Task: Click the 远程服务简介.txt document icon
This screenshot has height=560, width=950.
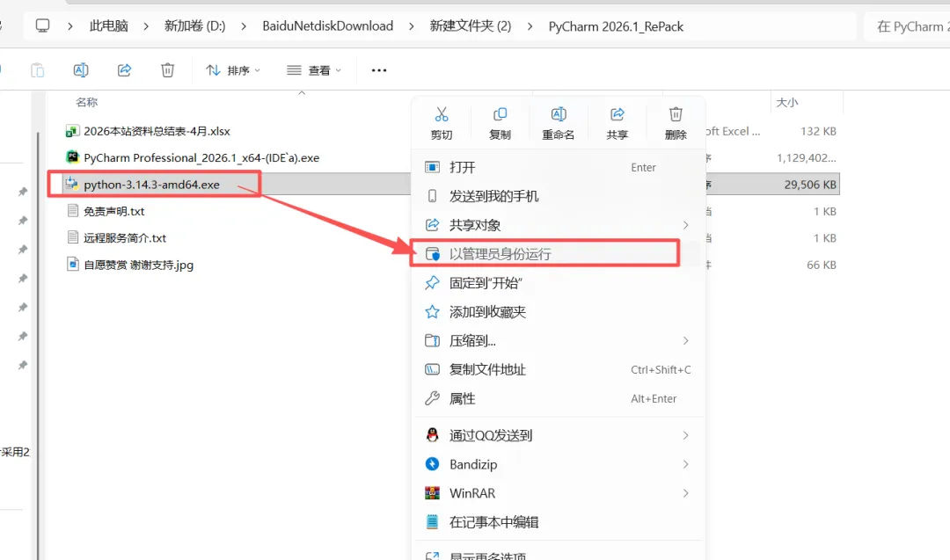Action: 73,237
